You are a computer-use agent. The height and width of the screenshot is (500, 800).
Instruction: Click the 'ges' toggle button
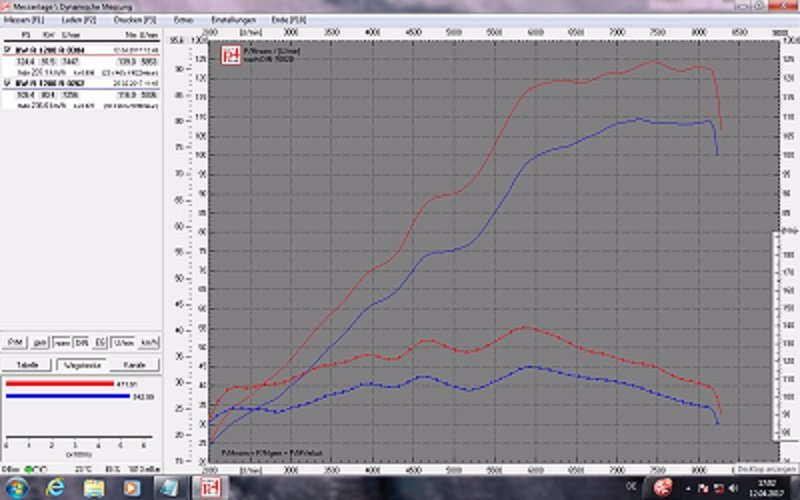pos(40,342)
